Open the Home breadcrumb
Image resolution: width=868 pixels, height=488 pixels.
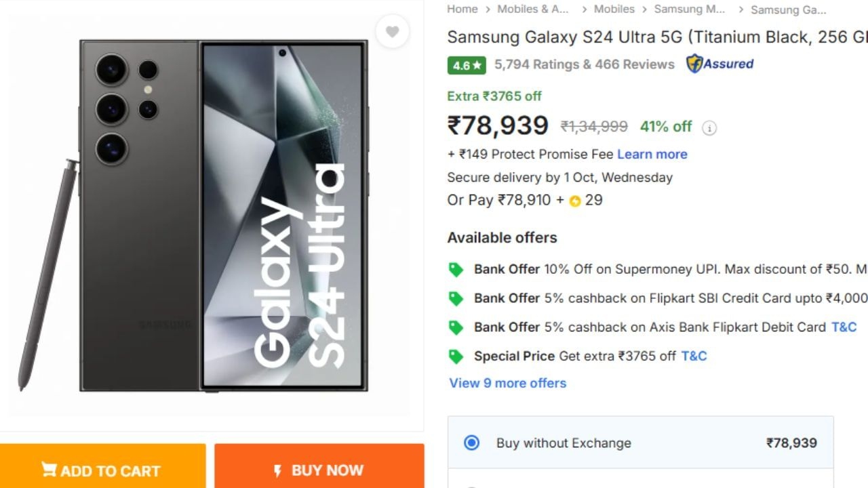462,9
